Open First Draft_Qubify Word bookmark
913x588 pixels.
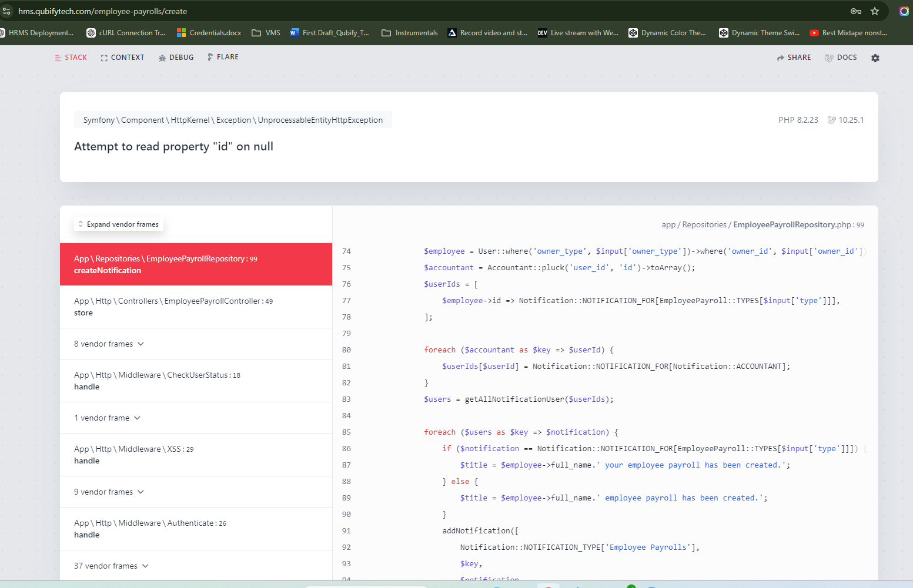[x=329, y=33]
